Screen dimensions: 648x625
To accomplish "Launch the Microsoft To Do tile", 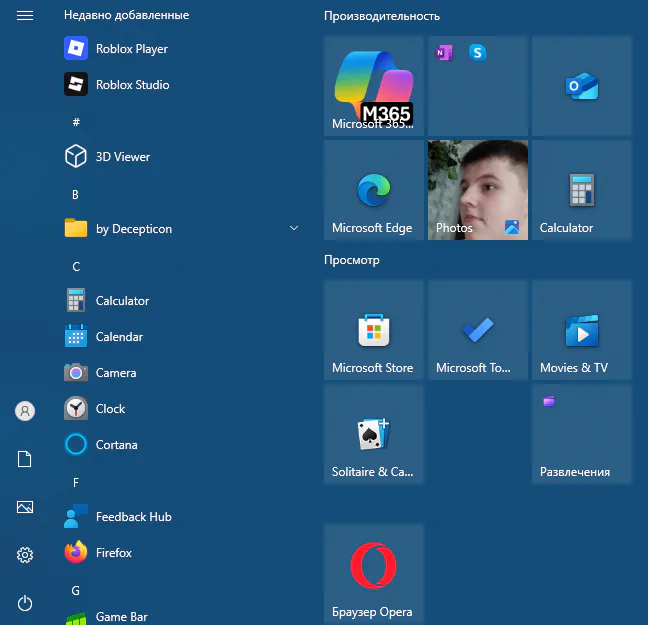I will [x=478, y=330].
